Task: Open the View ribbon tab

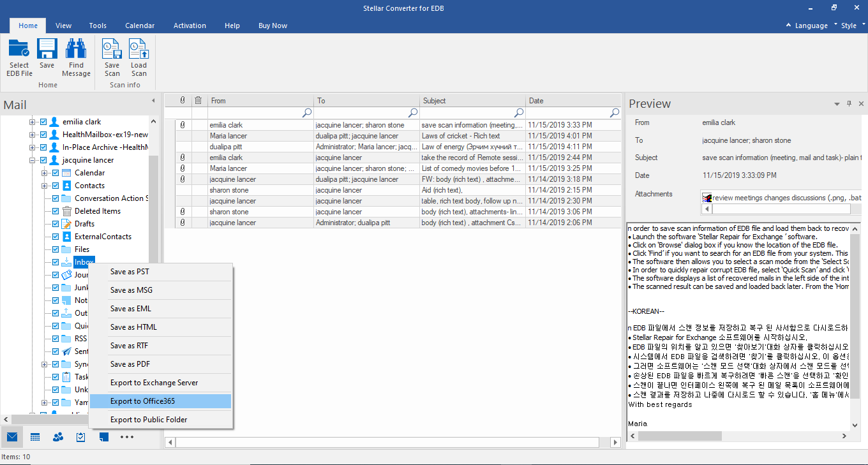Action: click(x=63, y=26)
